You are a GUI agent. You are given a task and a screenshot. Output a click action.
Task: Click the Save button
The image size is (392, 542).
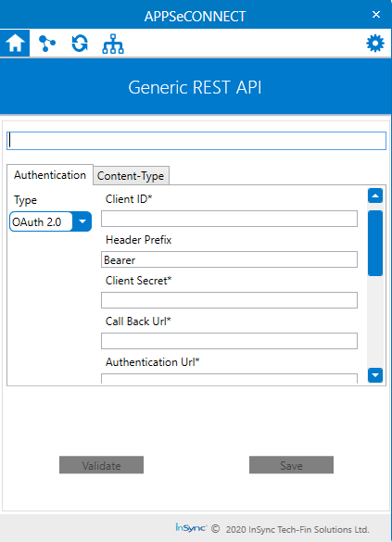[x=291, y=465]
